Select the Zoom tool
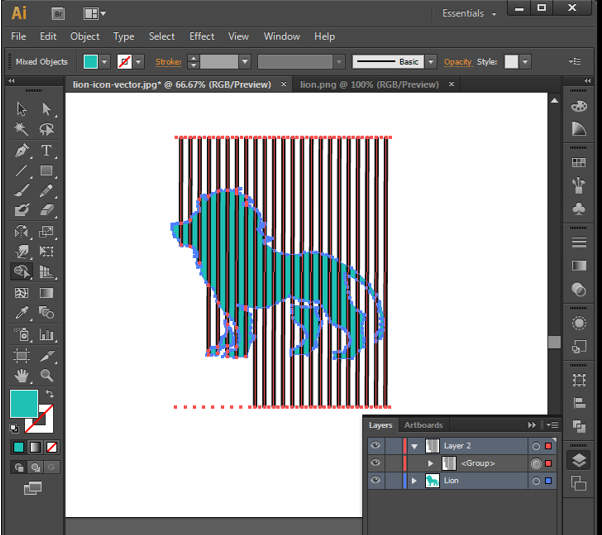 (46, 376)
